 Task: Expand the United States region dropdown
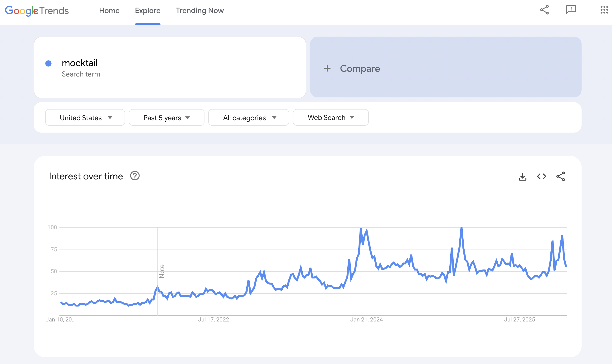(x=85, y=118)
